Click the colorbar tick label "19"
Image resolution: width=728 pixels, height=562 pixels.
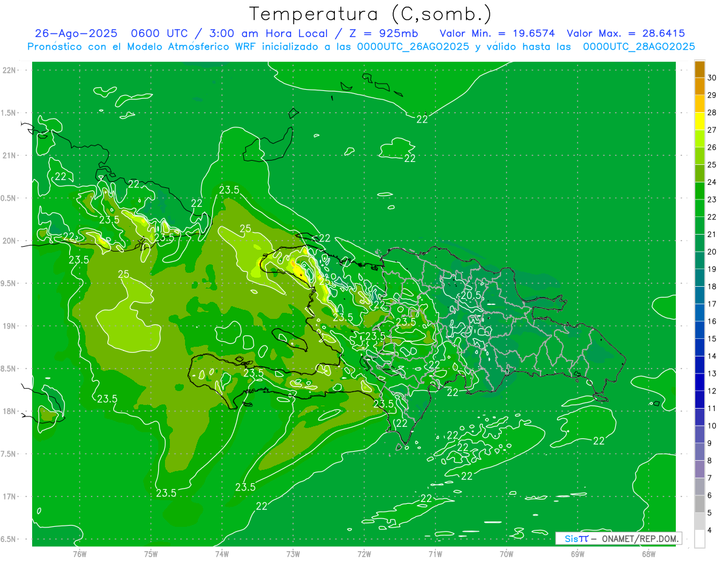(712, 269)
